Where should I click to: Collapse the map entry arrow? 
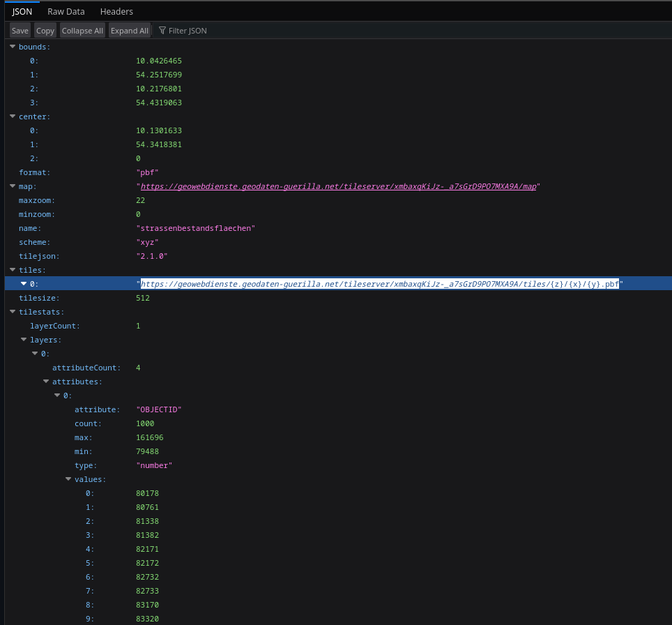pos(13,186)
